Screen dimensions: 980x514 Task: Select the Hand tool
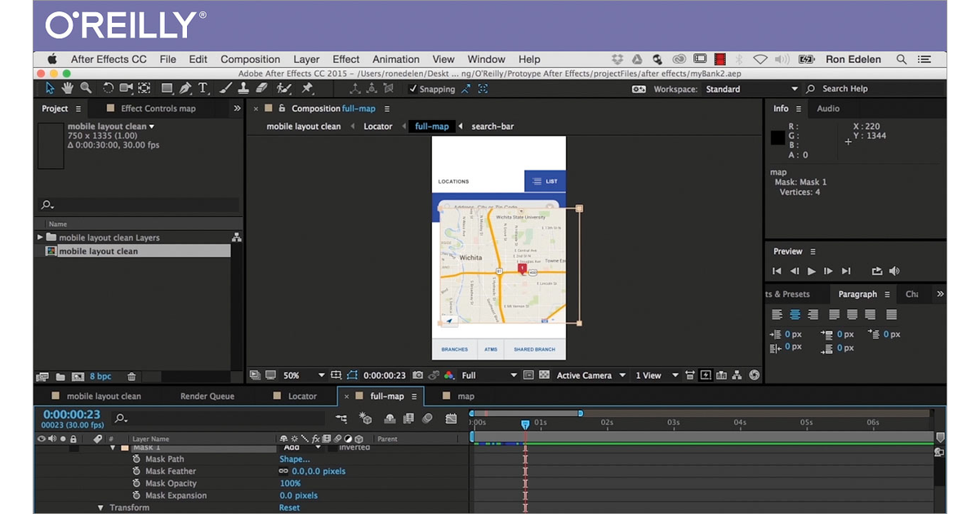click(x=68, y=88)
